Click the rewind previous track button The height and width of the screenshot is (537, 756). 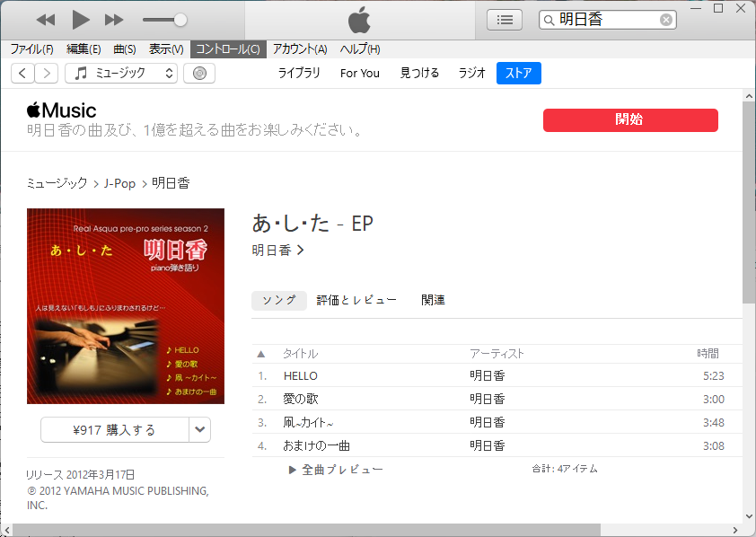click(46, 20)
